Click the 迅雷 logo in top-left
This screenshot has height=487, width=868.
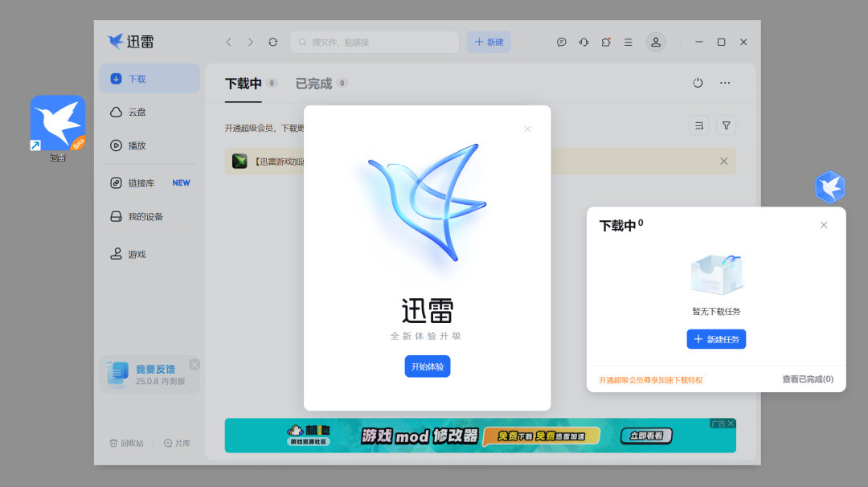(131, 42)
